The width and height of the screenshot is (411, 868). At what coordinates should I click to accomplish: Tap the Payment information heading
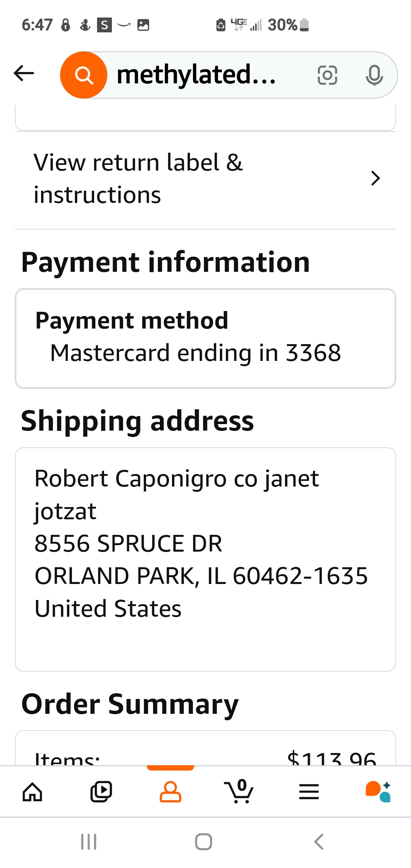(166, 262)
